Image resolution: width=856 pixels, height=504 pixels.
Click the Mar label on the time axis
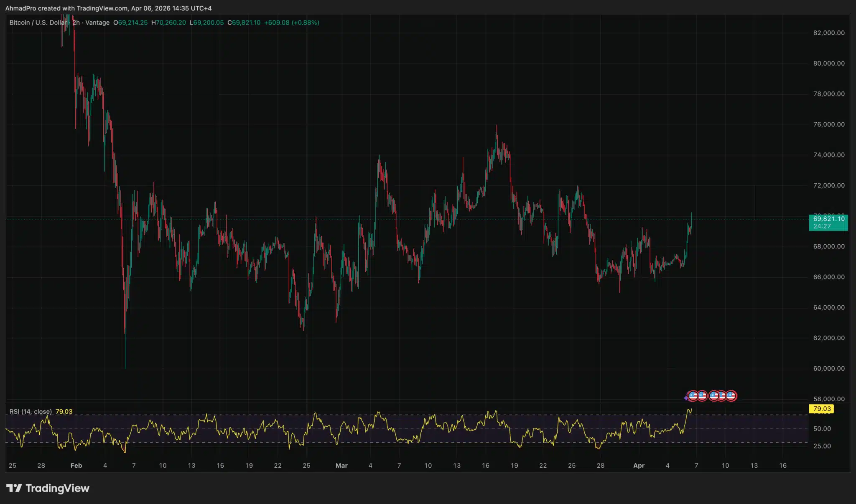pos(341,465)
